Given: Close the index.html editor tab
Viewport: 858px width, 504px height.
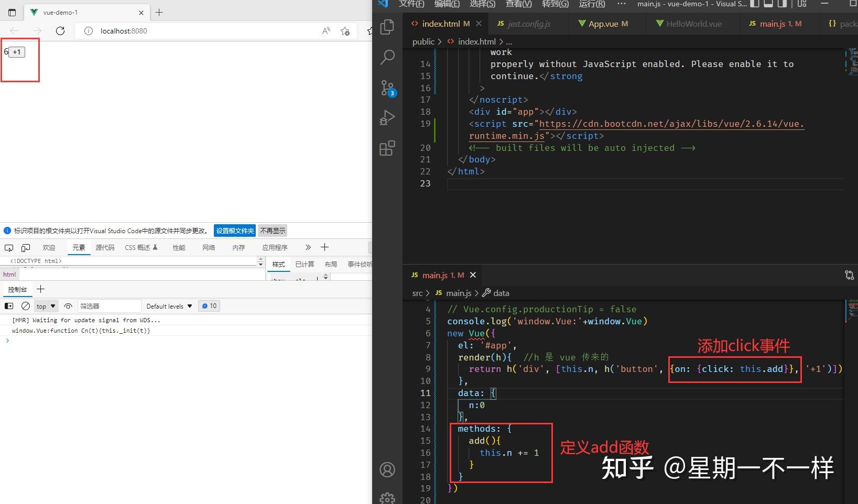Looking at the screenshot, I should (x=479, y=24).
